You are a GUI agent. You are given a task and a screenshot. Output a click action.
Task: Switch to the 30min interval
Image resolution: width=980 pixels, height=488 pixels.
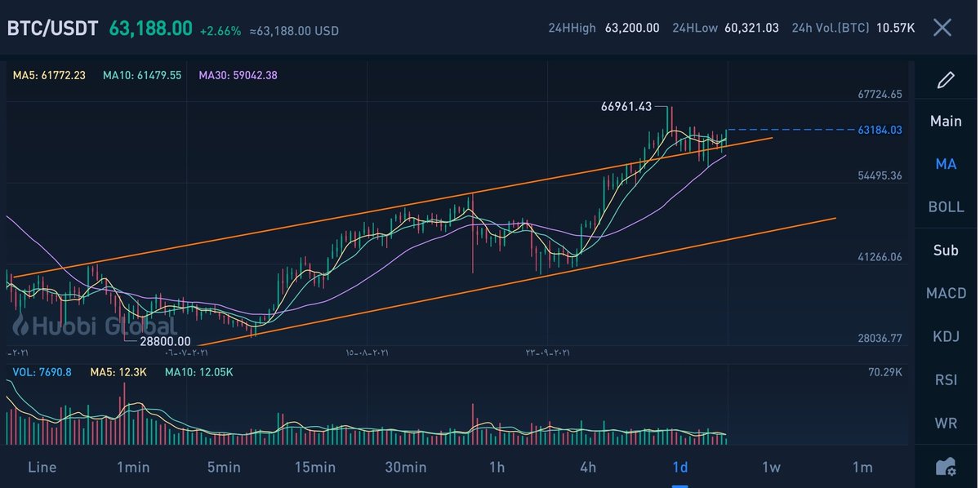[x=406, y=467]
